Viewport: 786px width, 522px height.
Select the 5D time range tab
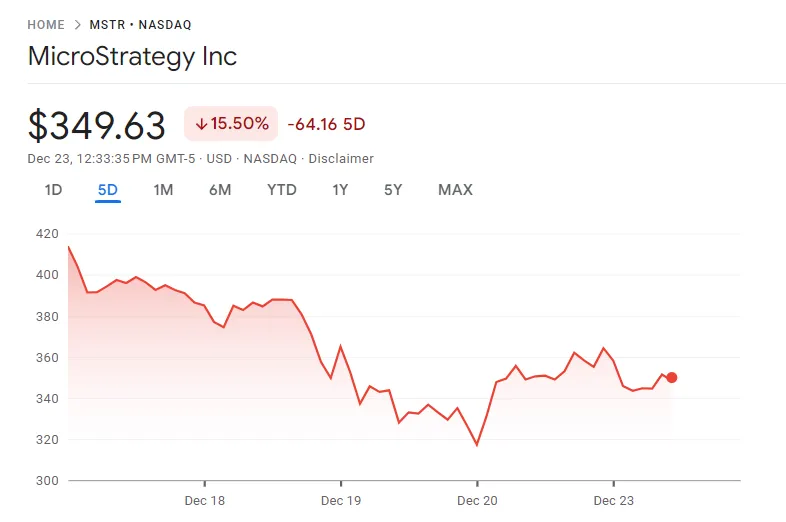[x=108, y=190]
